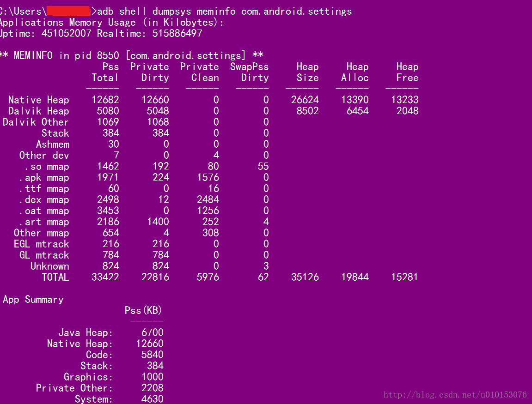
Task: Click the .ttf mmap row label
Action: tap(44, 189)
